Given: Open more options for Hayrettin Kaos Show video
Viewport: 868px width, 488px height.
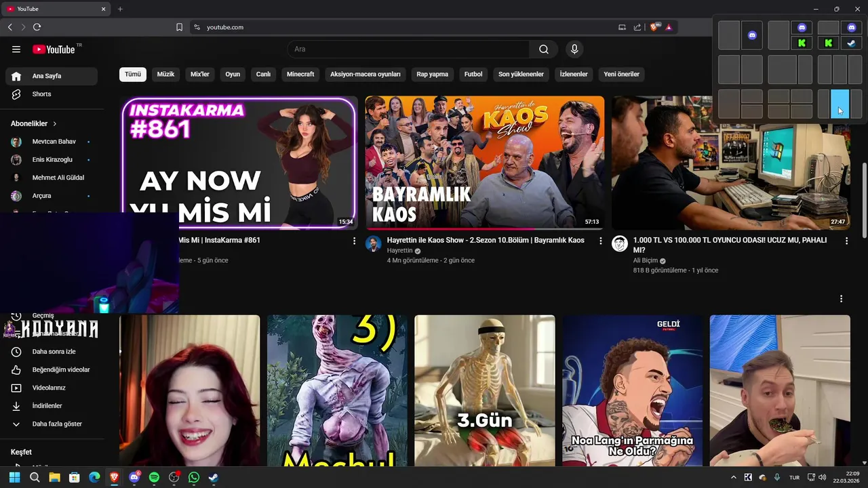Looking at the screenshot, I should coord(600,241).
